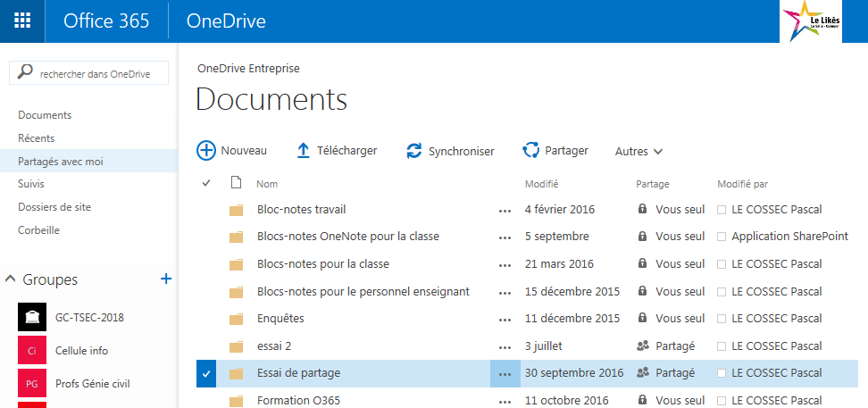Click the Office 365 link in header
The height and width of the screenshot is (408, 868).
point(106,21)
